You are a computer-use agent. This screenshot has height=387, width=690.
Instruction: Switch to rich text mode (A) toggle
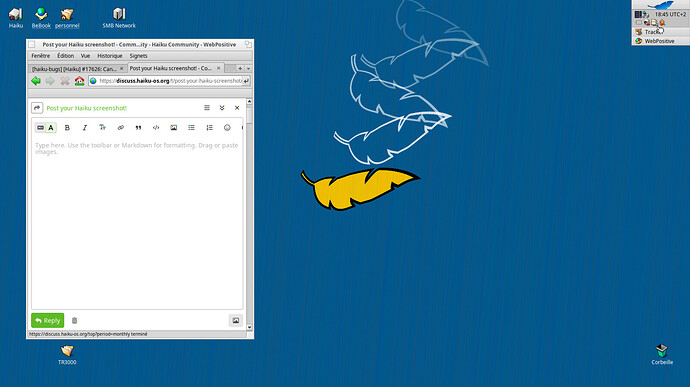pyautogui.click(x=51, y=128)
